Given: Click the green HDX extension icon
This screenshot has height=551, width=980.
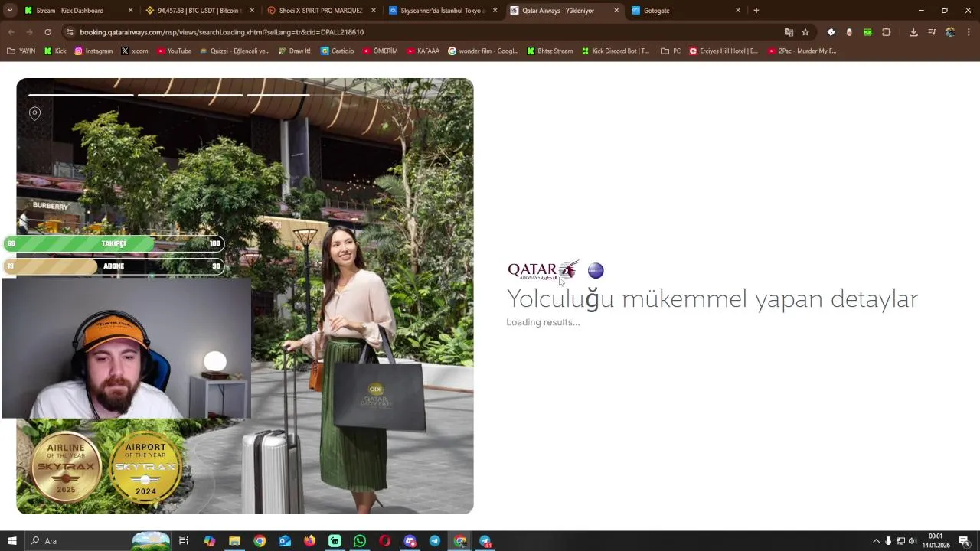Looking at the screenshot, I should tap(867, 32).
